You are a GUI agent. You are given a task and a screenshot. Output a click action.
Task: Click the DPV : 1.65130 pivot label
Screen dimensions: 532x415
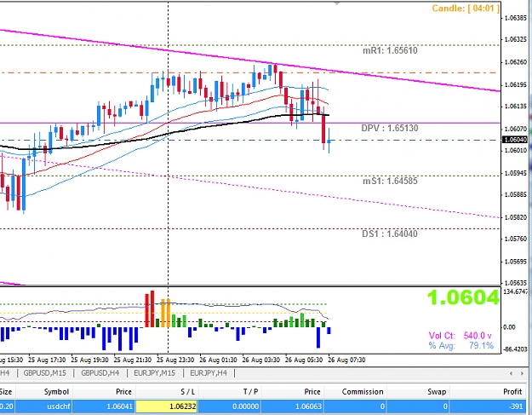[390, 128]
